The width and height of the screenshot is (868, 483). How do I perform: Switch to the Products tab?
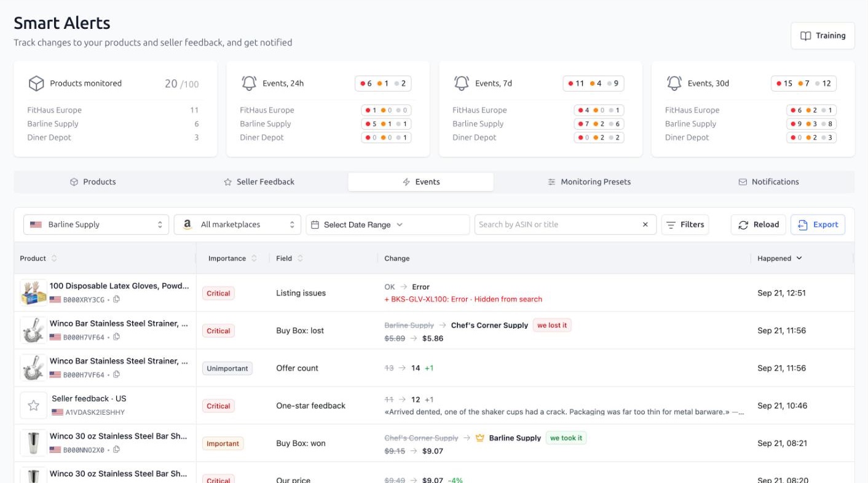[x=93, y=182]
